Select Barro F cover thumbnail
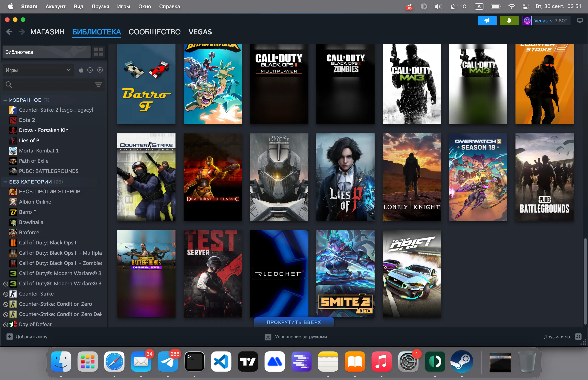588x380 pixels. coord(146,84)
